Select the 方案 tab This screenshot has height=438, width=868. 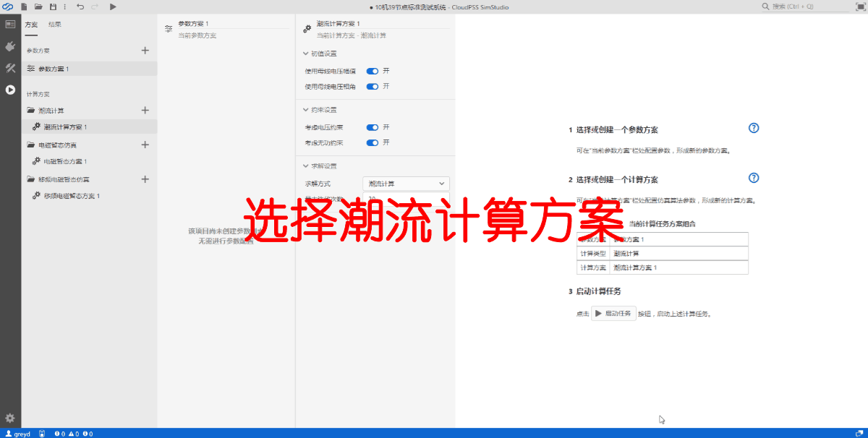30,24
